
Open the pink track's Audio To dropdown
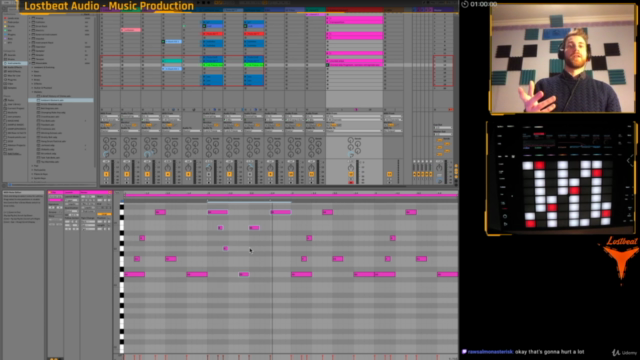tap(354, 131)
